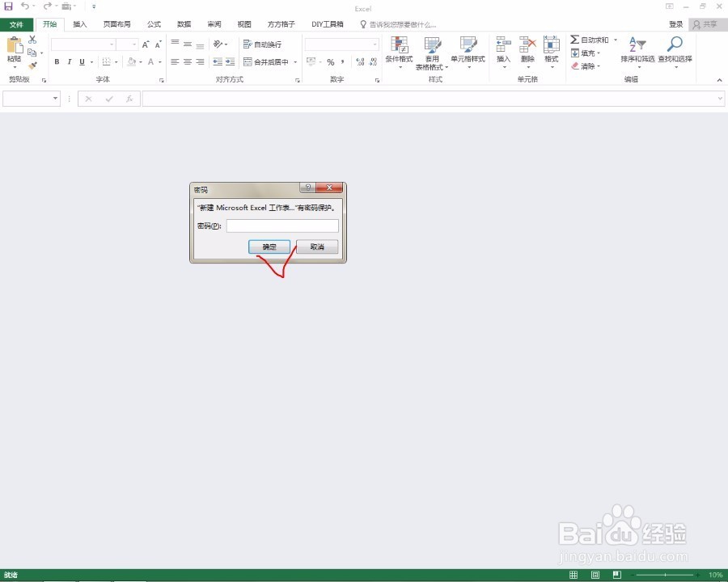728x582 pixels.
Task: Click the percent style icon
Action: (x=331, y=61)
